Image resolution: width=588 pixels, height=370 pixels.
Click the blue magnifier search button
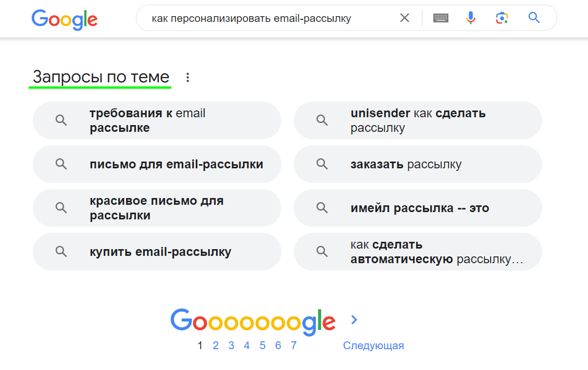click(534, 18)
